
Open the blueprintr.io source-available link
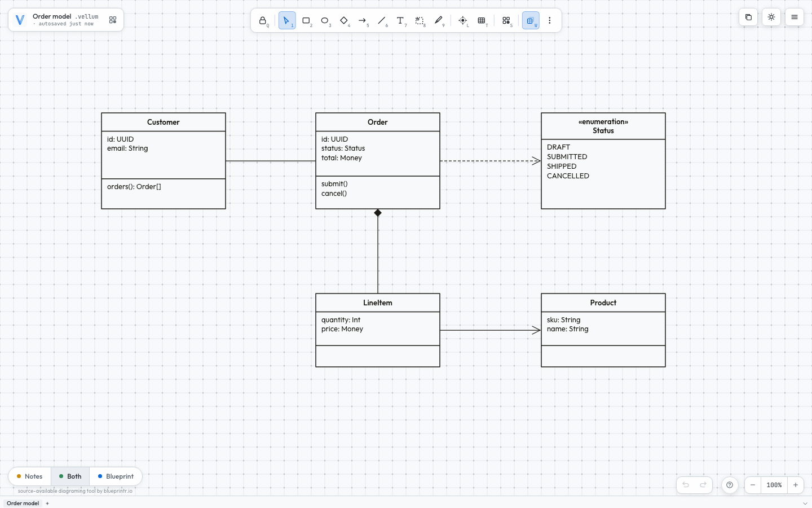75,491
